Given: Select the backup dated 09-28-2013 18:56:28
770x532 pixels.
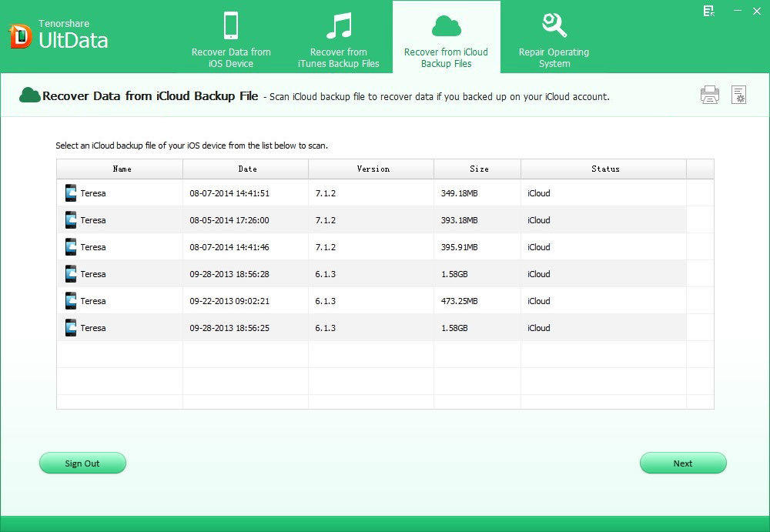Looking at the screenshot, I should tap(229, 275).
